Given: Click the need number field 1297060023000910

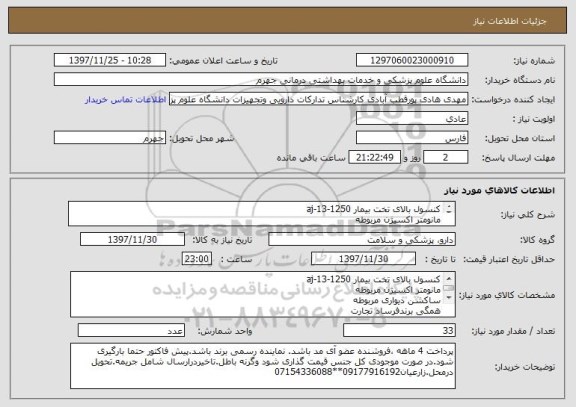Looking at the screenshot, I should (x=412, y=60).
